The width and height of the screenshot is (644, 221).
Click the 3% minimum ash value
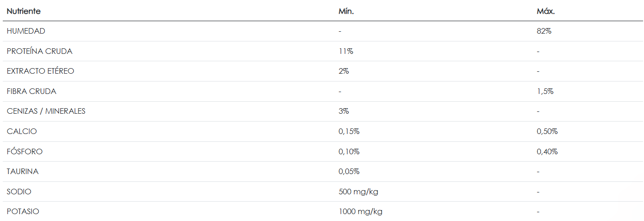pos(344,111)
